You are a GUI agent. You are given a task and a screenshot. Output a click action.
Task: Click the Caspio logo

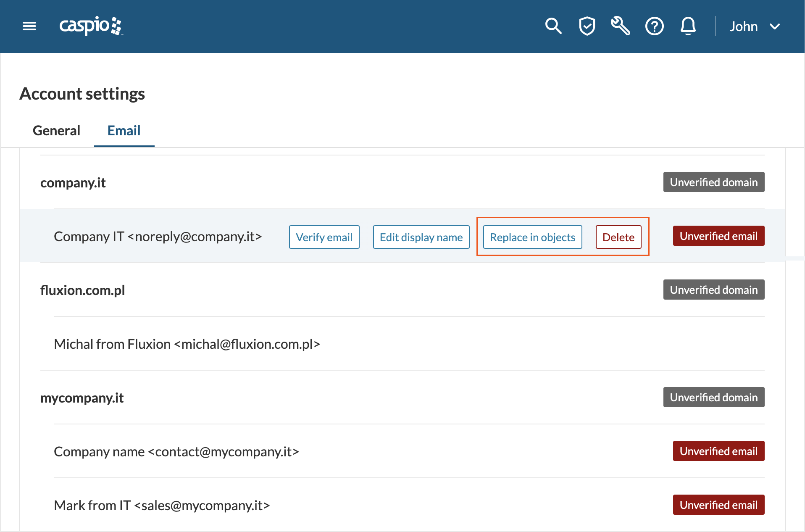coord(90,26)
